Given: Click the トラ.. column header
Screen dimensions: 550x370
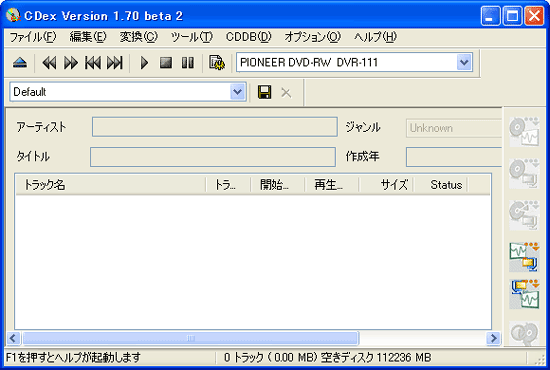Looking at the screenshot, I should click(x=228, y=184).
